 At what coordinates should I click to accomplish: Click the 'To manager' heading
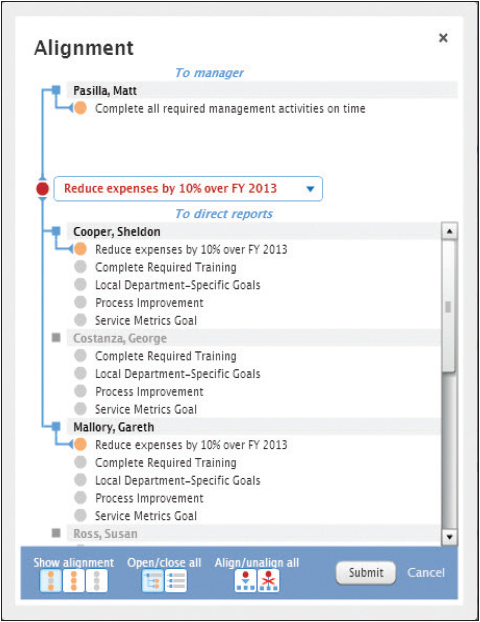(x=209, y=73)
